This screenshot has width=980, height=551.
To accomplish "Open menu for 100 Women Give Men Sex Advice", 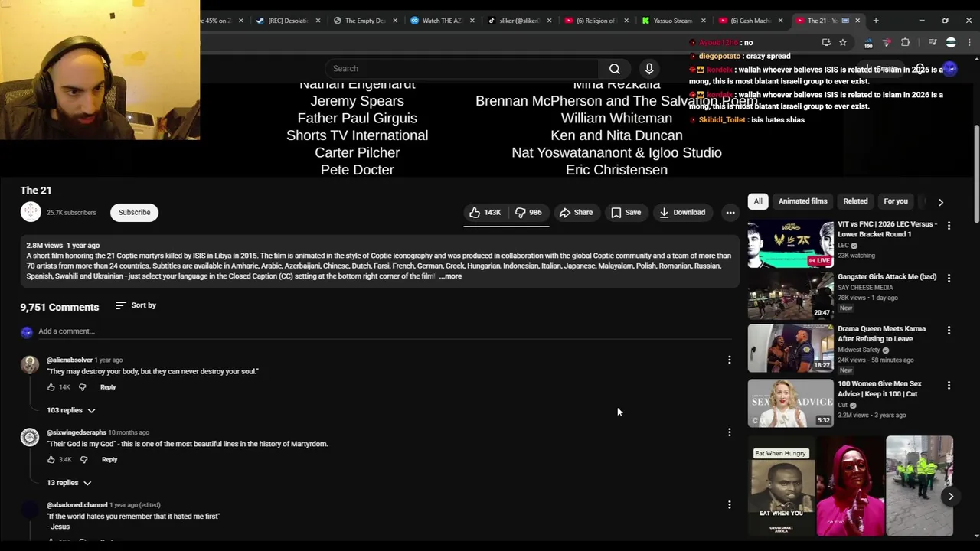I will (949, 385).
